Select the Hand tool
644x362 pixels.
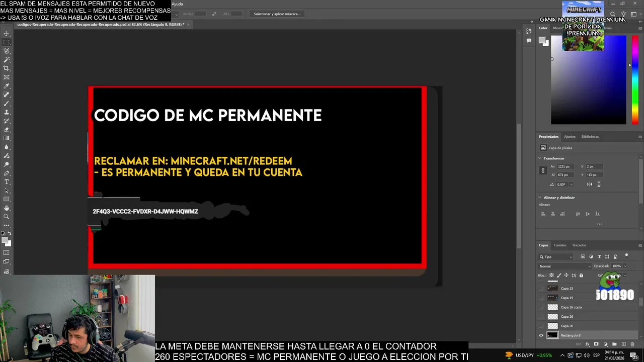click(x=7, y=208)
